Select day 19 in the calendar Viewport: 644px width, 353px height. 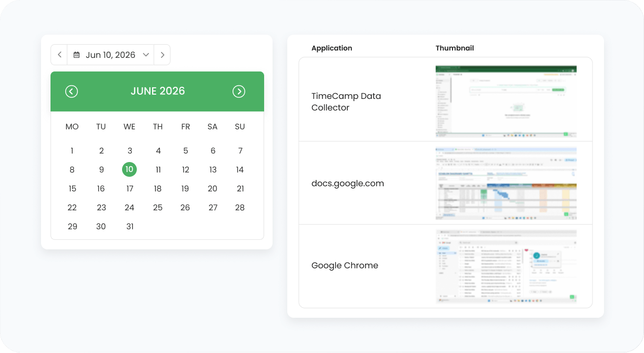point(185,189)
